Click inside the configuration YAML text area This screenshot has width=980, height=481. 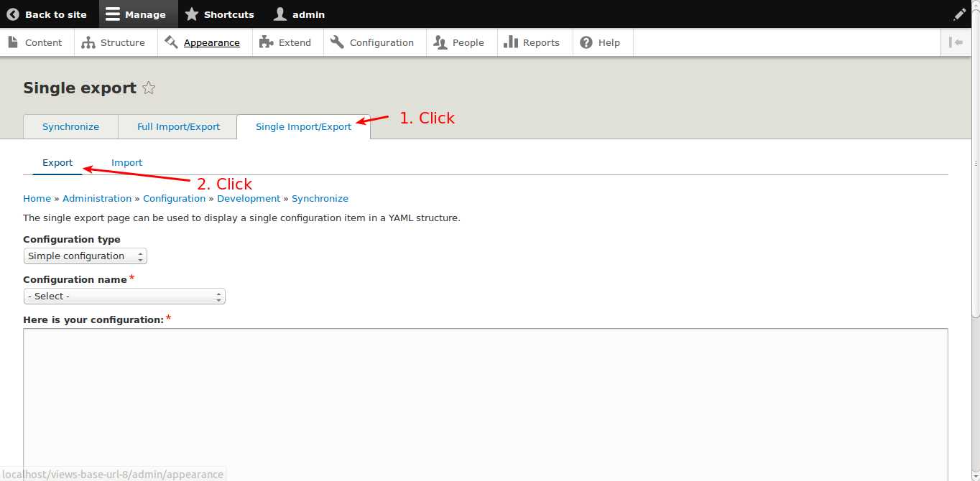coord(486,395)
